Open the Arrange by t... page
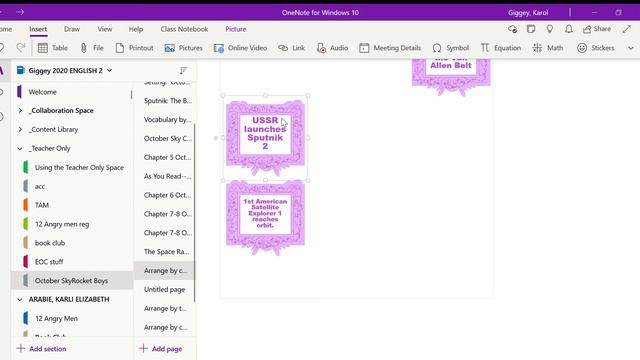 [x=164, y=308]
